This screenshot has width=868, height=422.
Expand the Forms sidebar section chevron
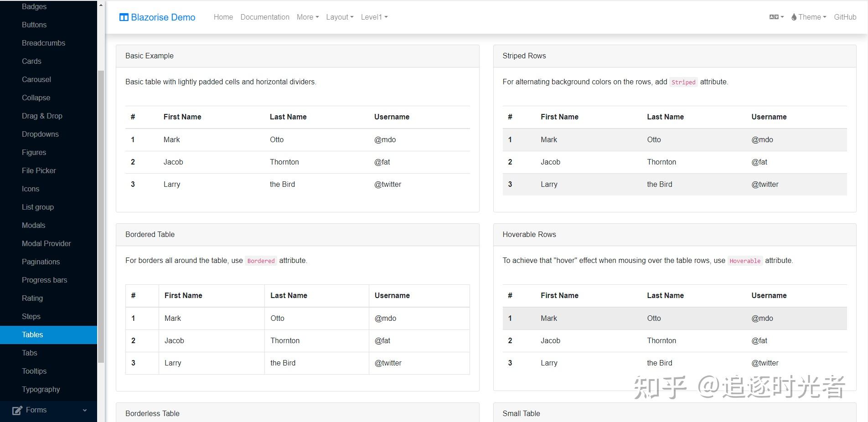click(x=85, y=410)
